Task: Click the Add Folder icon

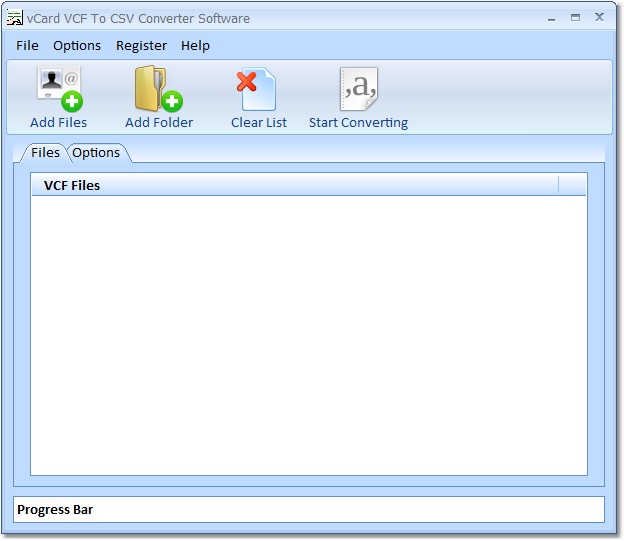Action: click(x=158, y=89)
